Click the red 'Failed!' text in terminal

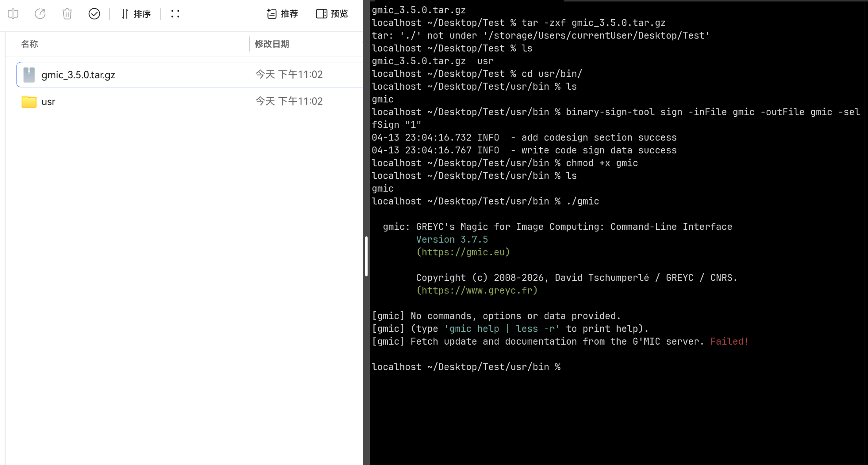(729, 341)
